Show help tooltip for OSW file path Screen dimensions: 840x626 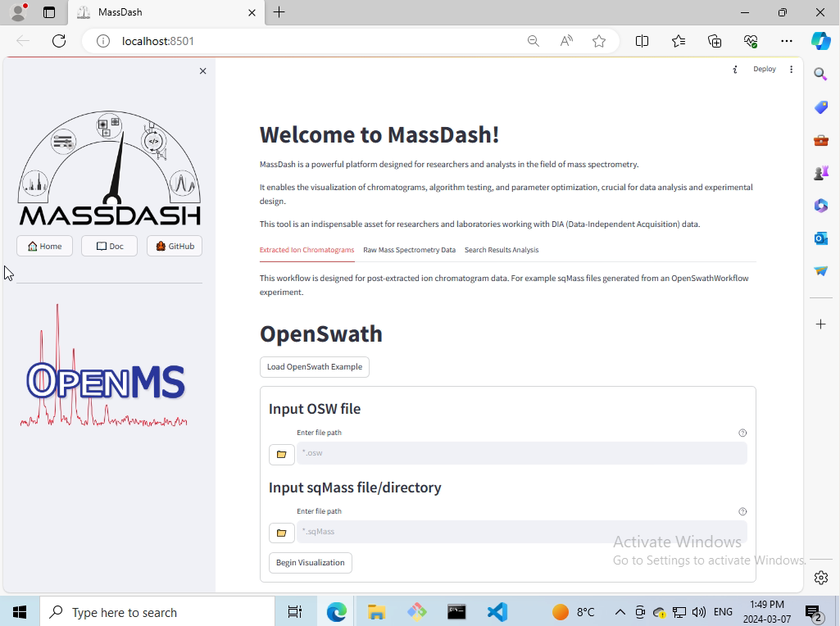point(742,433)
